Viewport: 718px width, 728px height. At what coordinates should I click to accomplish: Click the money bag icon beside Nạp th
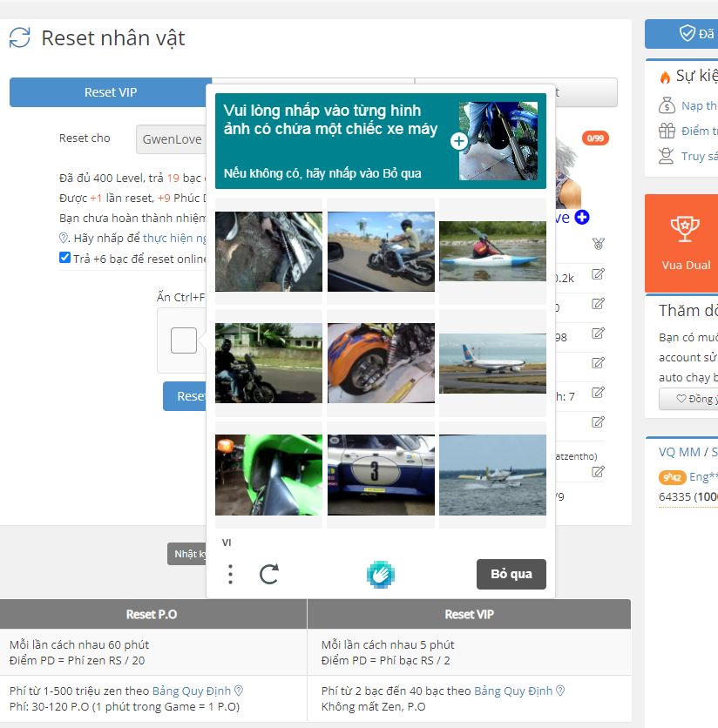(x=667, y=106)
